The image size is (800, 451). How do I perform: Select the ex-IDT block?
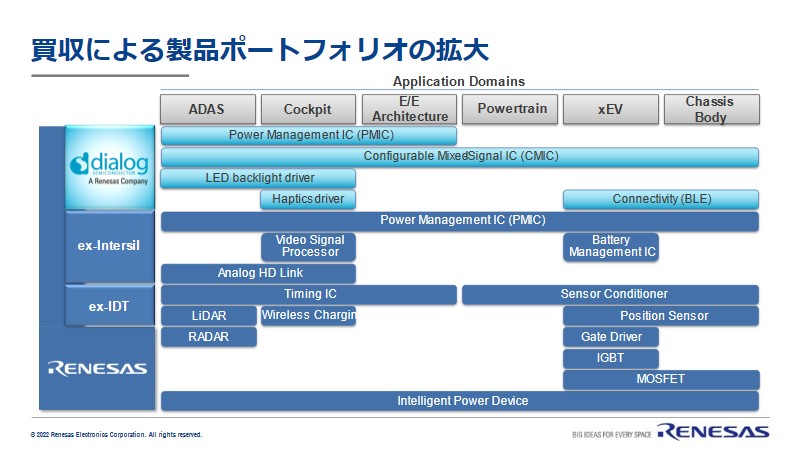point(110,306)
